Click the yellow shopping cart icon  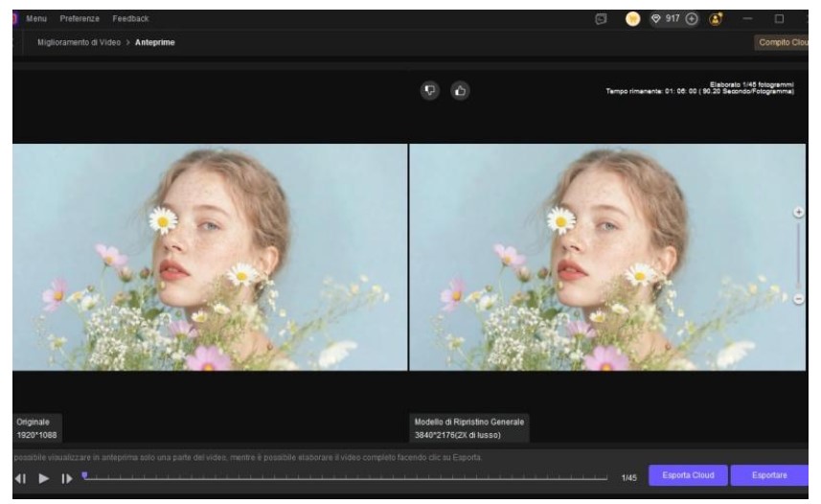click(x=632, y=19)
